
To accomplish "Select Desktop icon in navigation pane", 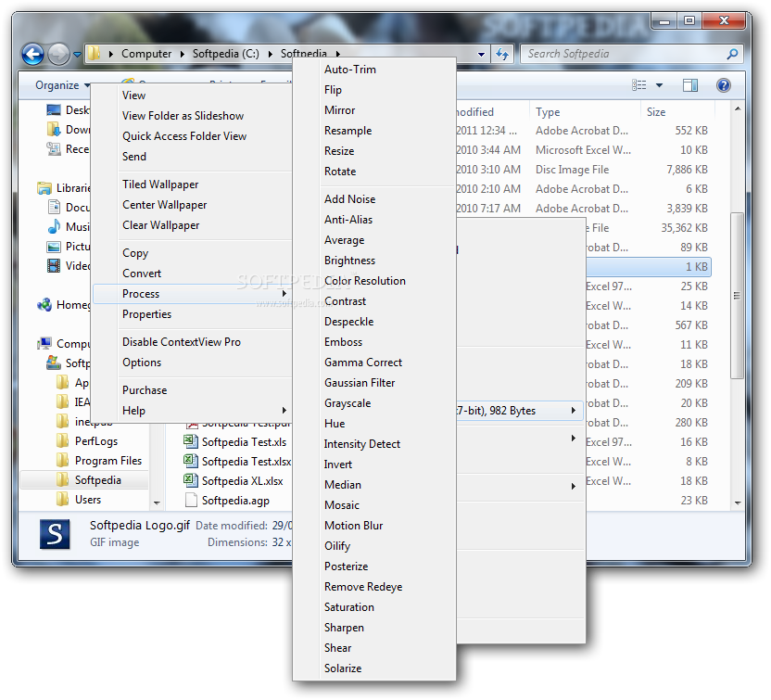I will tap(54, 109).
